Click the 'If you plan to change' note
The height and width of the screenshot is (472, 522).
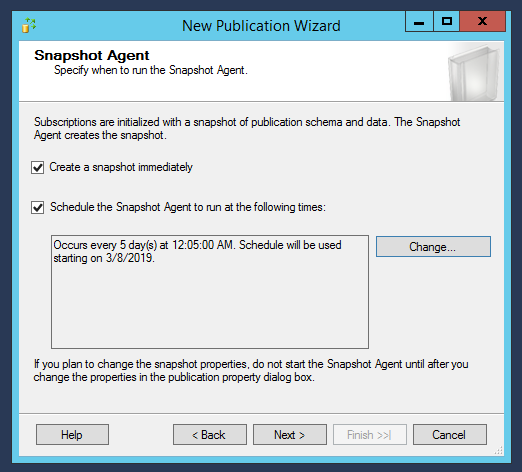pyautogui.click(x=251, y=371)
